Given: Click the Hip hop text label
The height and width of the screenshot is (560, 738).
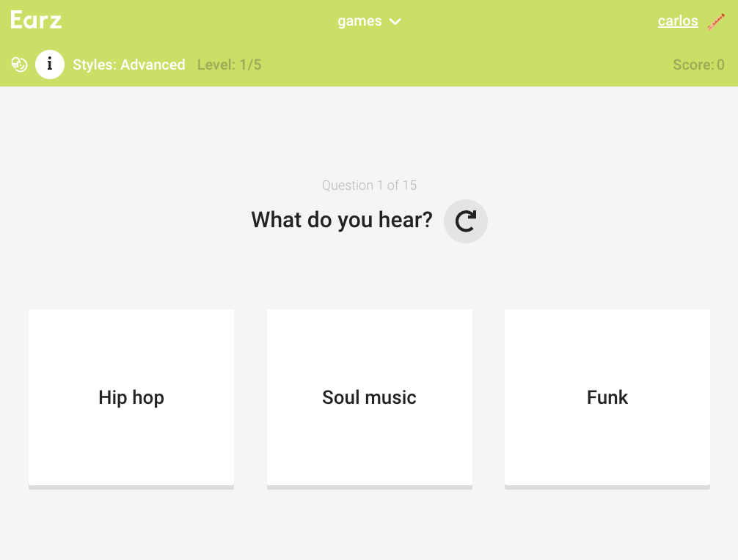Looking at the screenshot, I should [131, 397].
